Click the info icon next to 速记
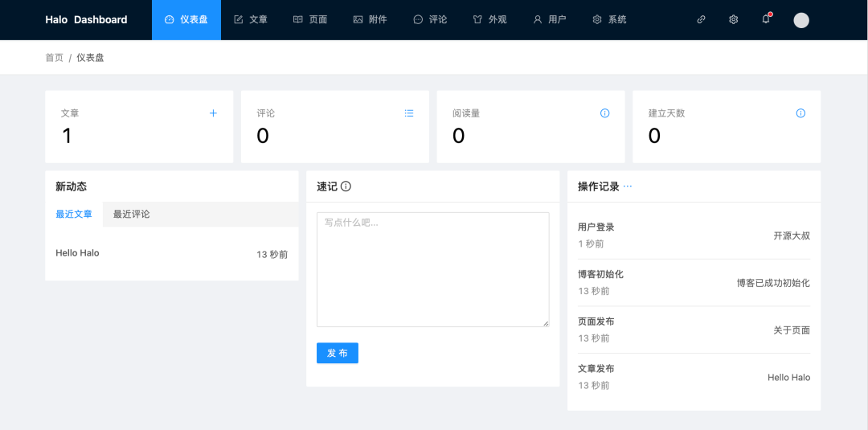The width and height of the screenshot is (868, 430). pyautogui.click(x=346, y=186)
